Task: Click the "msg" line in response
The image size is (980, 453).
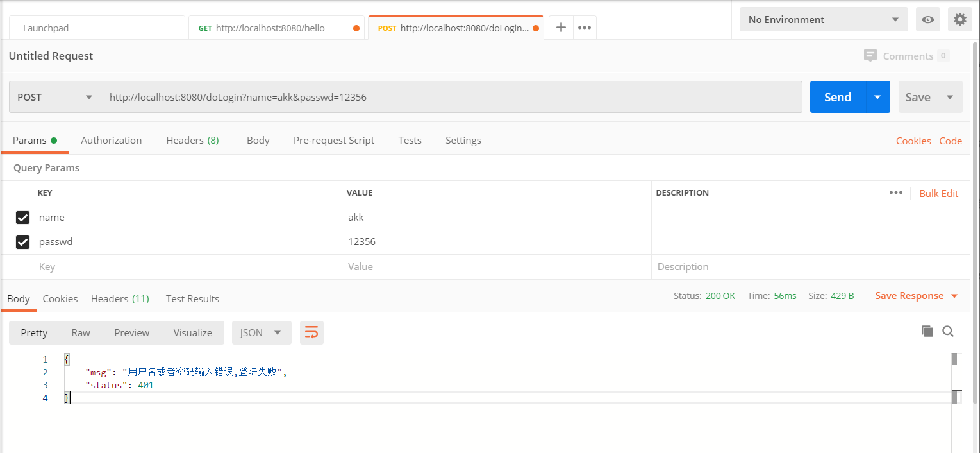Action: coord(186,372)
